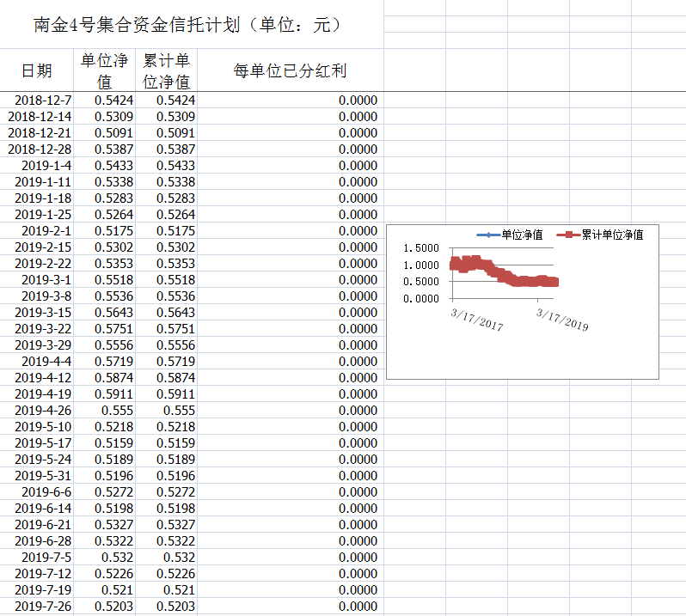Click 单位净值 value 0.5433 for 2019-1-4
The width and height of the screenshot is (686, 616).
coord(105,166)
